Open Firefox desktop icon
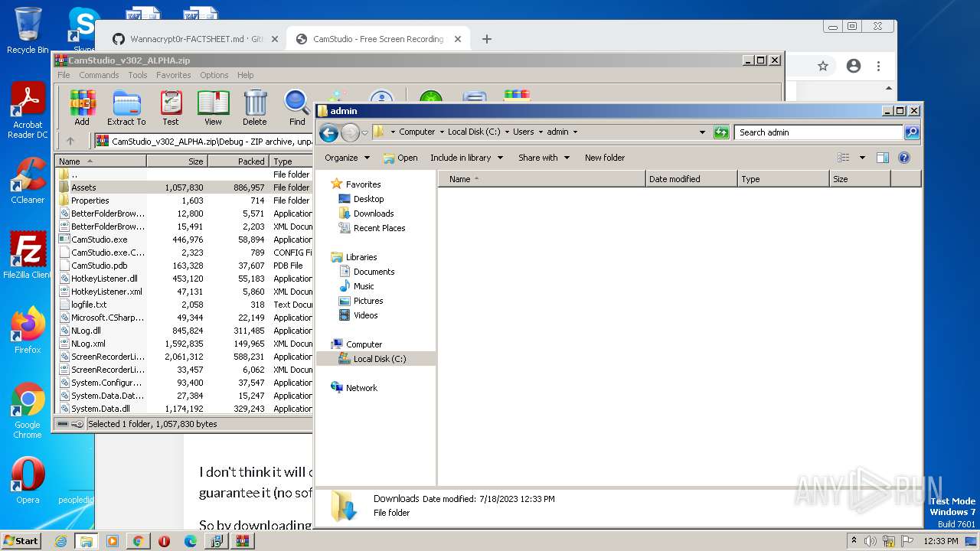 pyautogui.click(x=28, y=331)
